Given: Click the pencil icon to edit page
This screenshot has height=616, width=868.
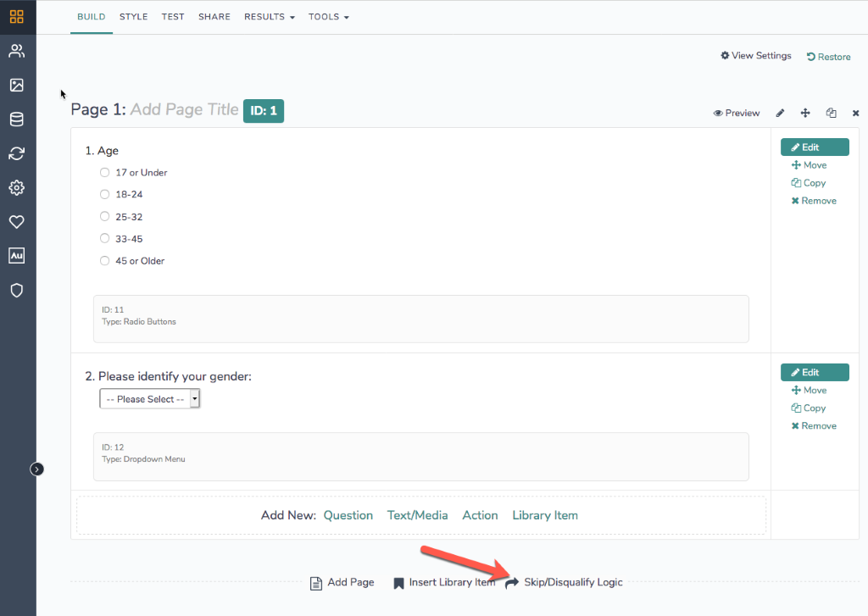Looking at the screenshot, I should 781,113.
